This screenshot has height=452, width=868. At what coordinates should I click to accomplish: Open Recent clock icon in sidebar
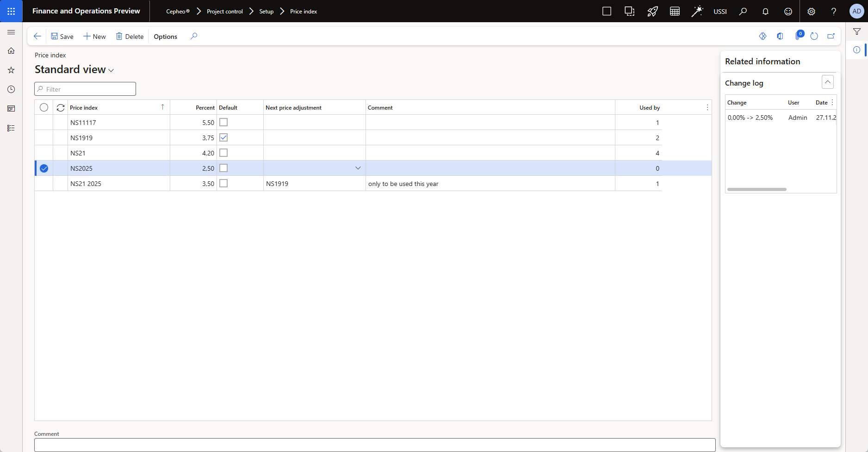click(11, 89)
